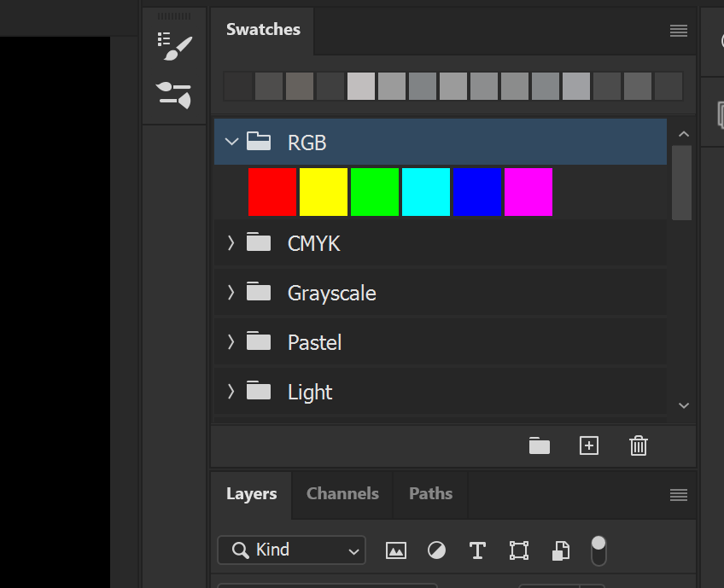
Task: Filter layers by smart objects icon
Action: 561,550
